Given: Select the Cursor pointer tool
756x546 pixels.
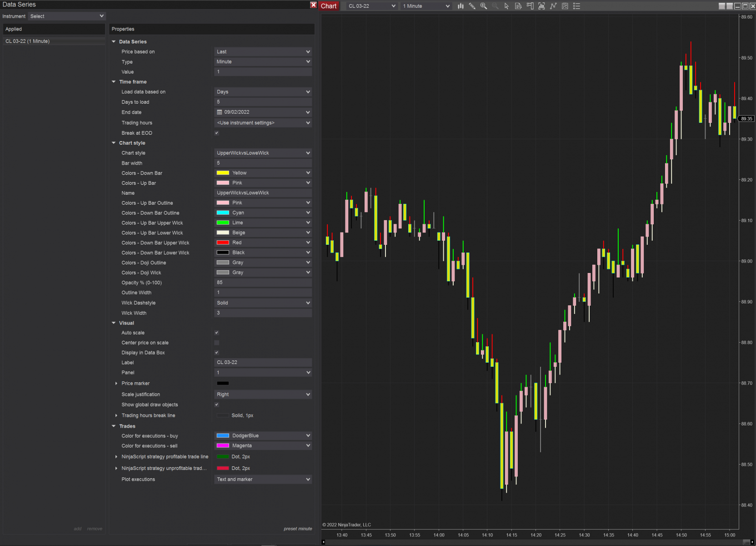Looking at the screenshot, I should (x=506, y=6).
